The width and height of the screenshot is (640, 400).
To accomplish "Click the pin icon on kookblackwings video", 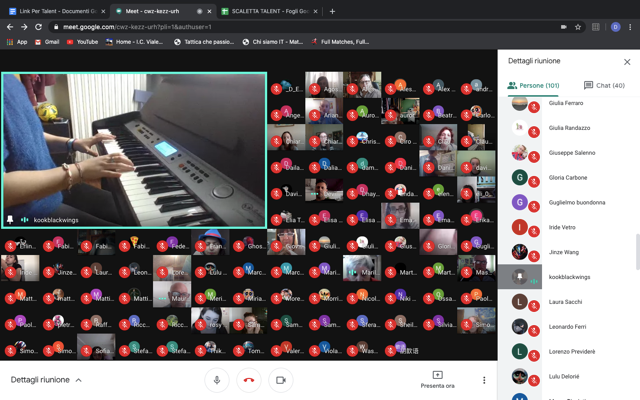I will (11, 219).
